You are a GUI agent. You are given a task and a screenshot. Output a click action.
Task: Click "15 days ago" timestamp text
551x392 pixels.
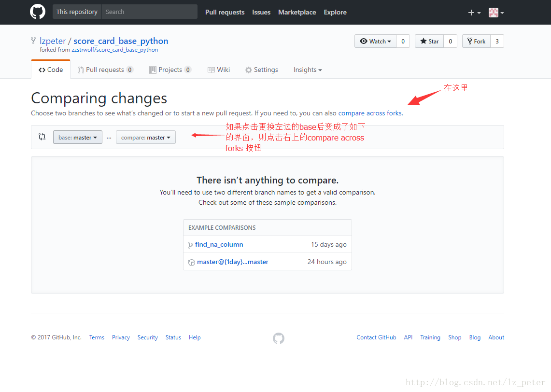pos(328,244)
